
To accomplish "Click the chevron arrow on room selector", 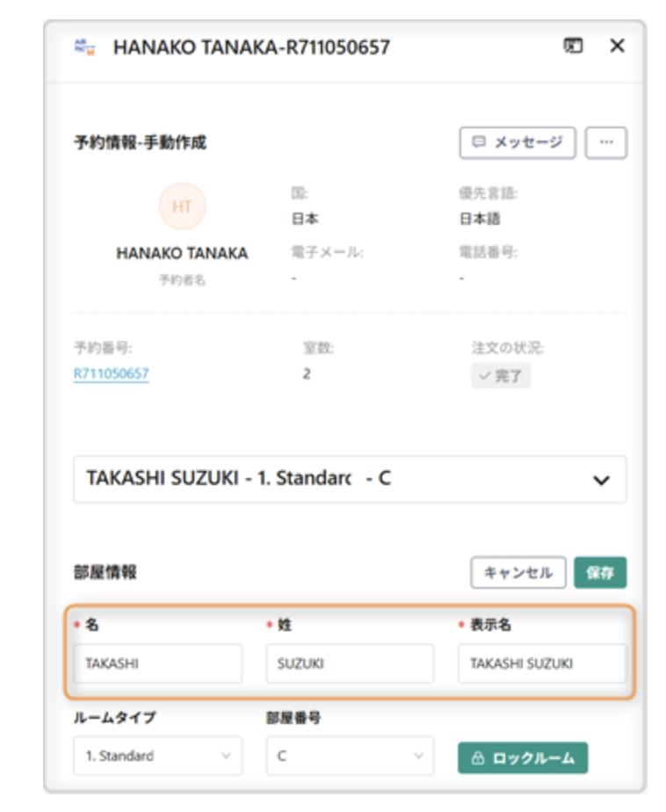I will pyautogui.click(x=601, y=480).
